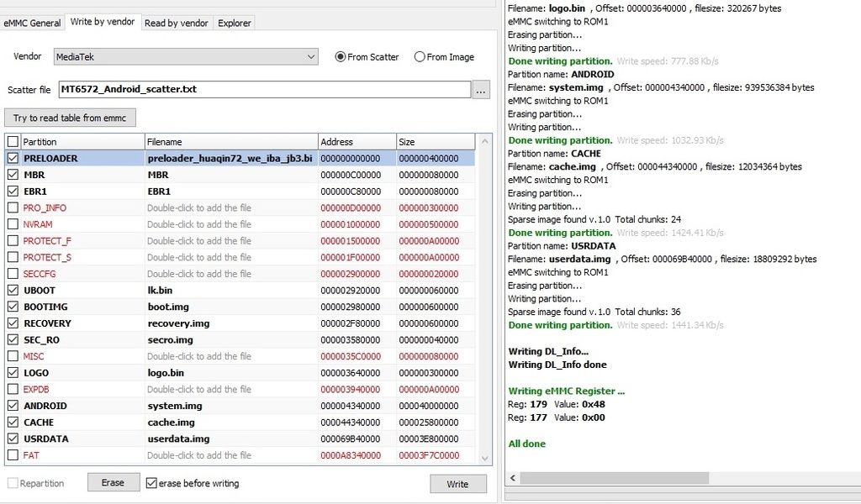The image size is (861, 504).
Task: Check the FAT partition checkbox
Action: click(13, 455)
